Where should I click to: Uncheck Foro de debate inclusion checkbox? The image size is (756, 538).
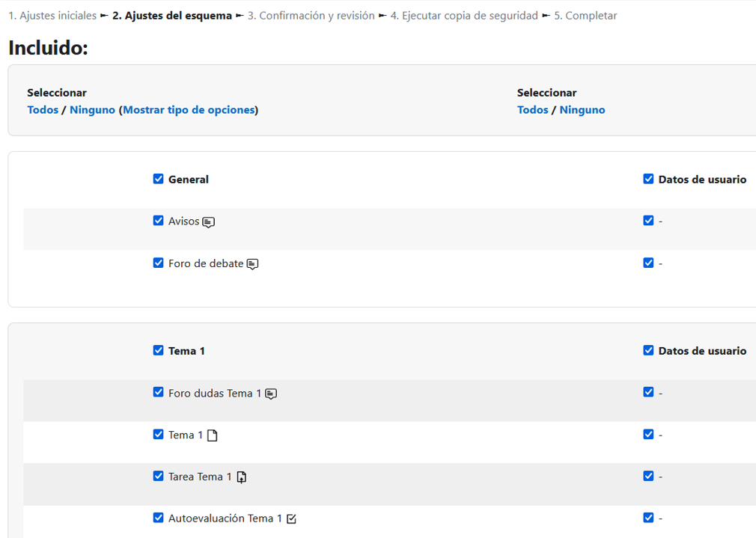pos(158,263)
